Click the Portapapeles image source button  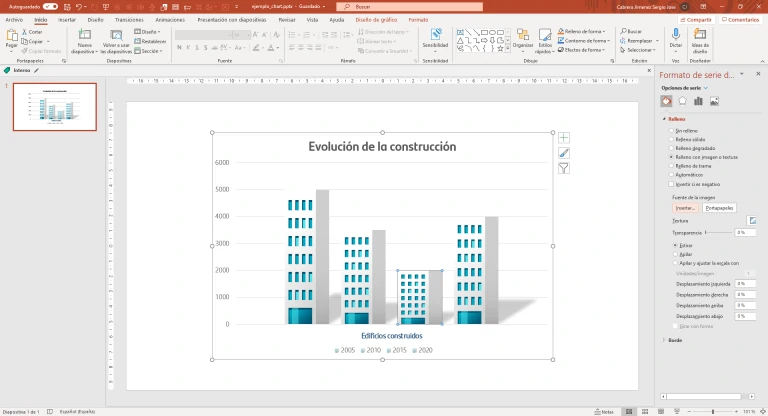(719, 207)
